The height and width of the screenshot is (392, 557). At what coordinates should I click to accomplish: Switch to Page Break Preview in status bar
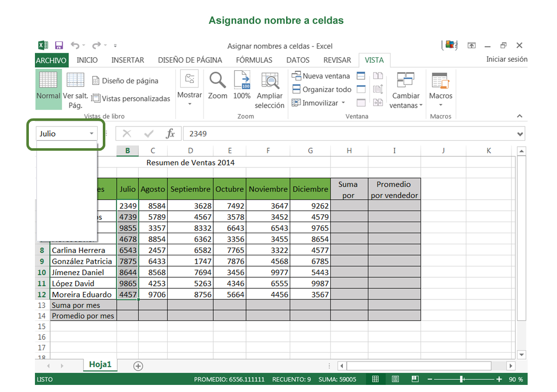[415, 379]
